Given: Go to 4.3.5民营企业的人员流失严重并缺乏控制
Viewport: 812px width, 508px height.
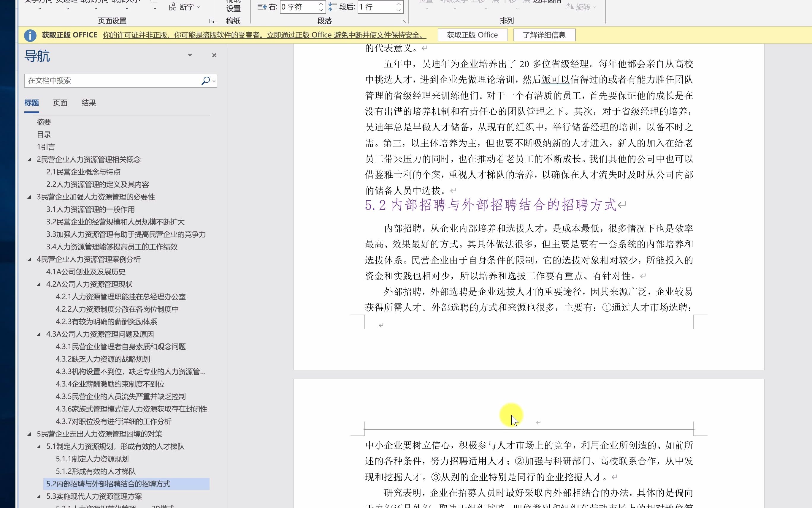Looking at the screenshot, I should (x=121, y=397).
